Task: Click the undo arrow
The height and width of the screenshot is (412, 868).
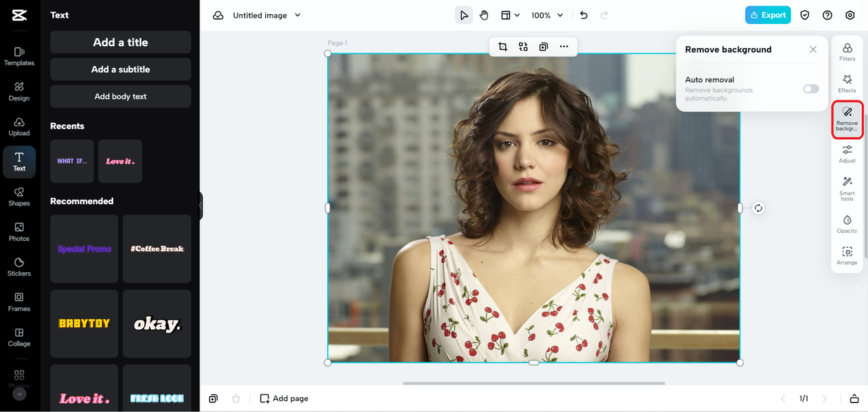Action: (x=584, y=15)
